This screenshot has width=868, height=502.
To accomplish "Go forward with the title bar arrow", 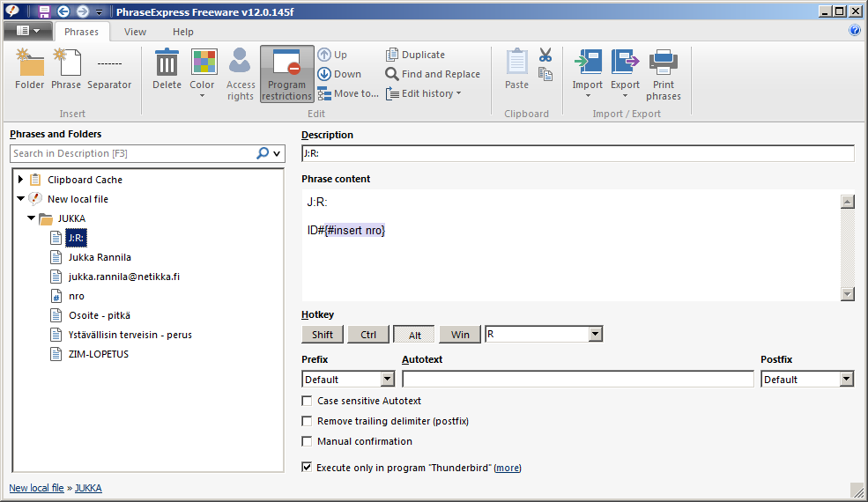I will tap(82, 11).
